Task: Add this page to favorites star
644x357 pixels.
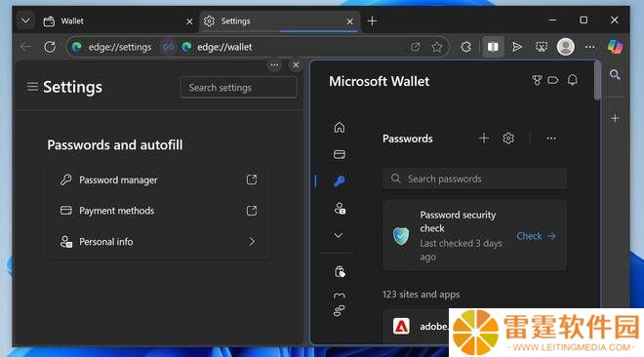Action: (x=436, y=47)
